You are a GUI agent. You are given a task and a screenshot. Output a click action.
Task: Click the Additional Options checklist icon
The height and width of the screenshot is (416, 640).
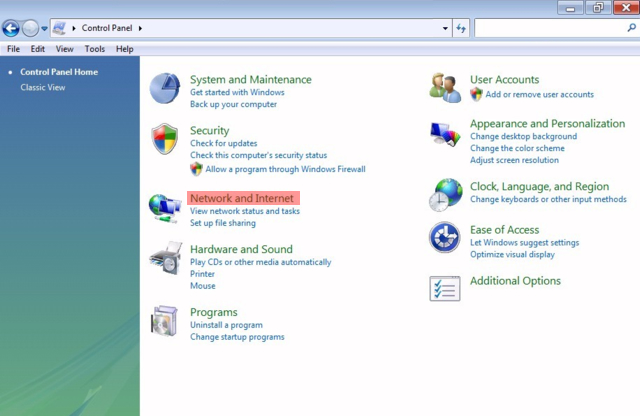tap(444, 288)
